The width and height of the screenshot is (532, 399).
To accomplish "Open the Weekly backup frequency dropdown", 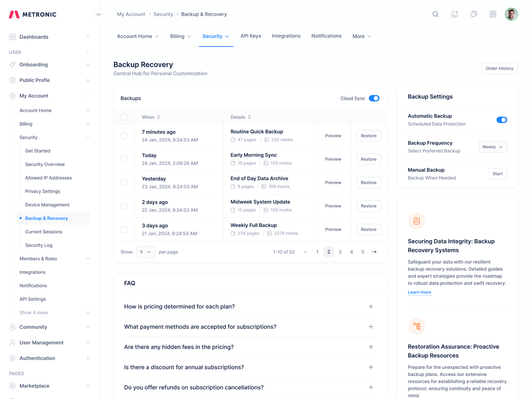I will coord(493,147).
